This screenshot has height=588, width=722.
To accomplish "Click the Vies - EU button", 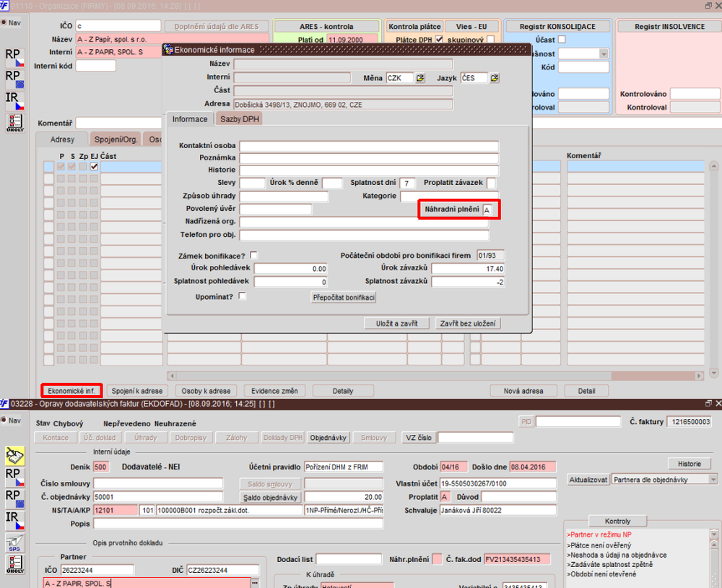I will click(471, 26).
